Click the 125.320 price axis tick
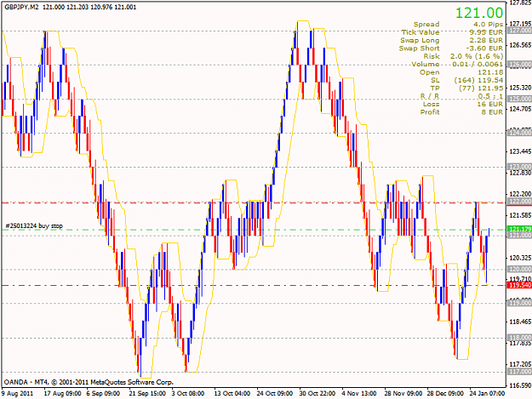This screenshot has width=532, height=399. (x=520, y=88)
